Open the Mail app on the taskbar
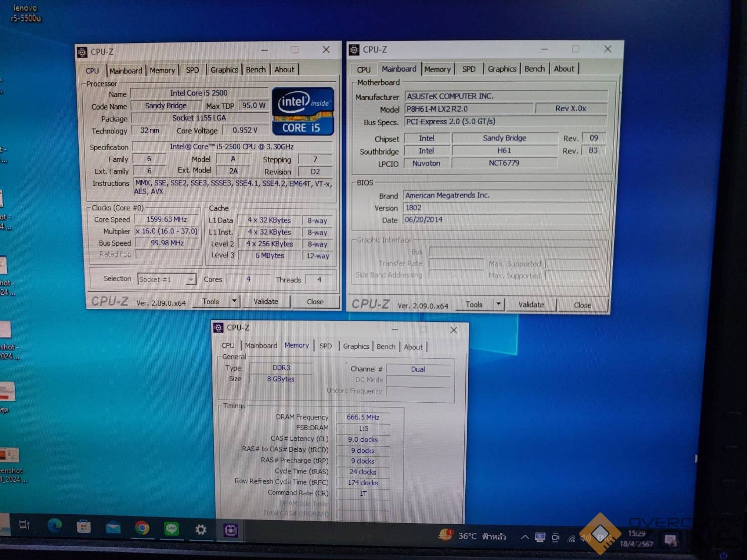This screenshot has height=560, width=747. tap(113, 528)
